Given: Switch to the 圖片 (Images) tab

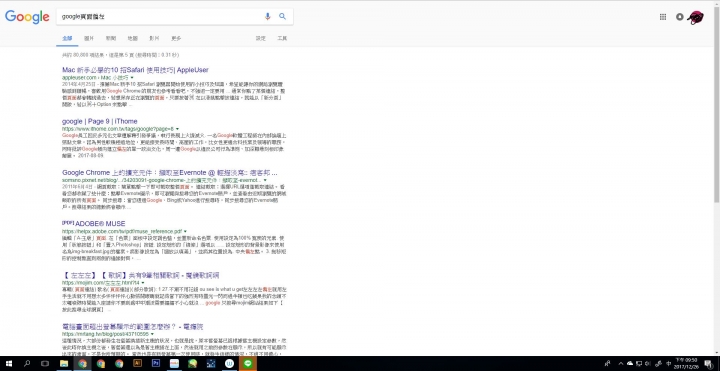Looking at the screenshot, I should [x=89, y=39].
